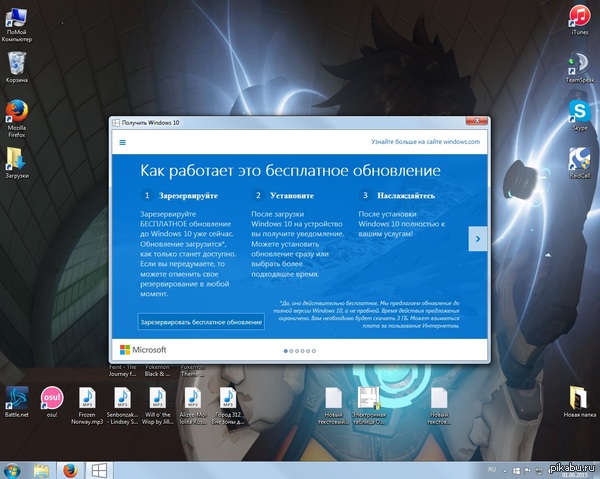The width and height of the screenshot is (600, 479).
Task: Select the first slide indicator dot
Action: pos(285,351)
